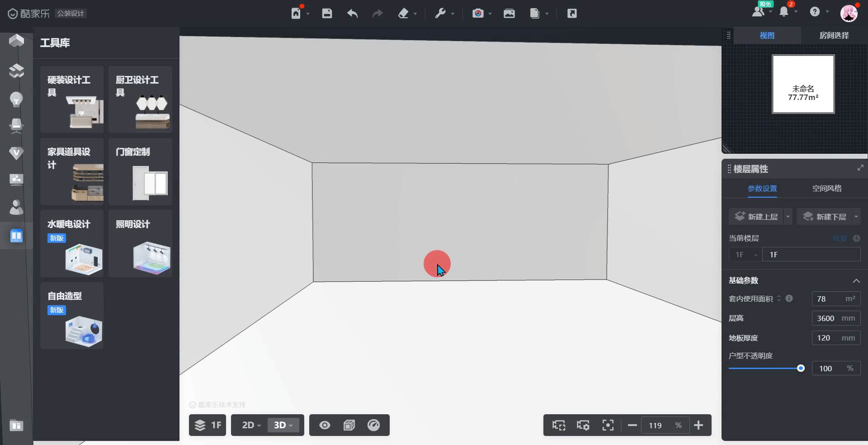Select the eraser clear tool
The width and height of the screenshot is (868, 445).
(x=403, y=14)
